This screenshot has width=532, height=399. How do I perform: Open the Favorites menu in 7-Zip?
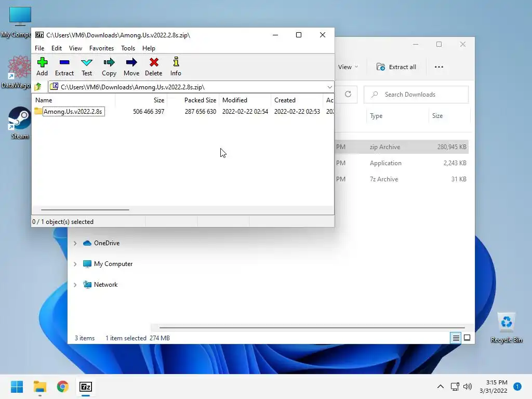(101, 48)
